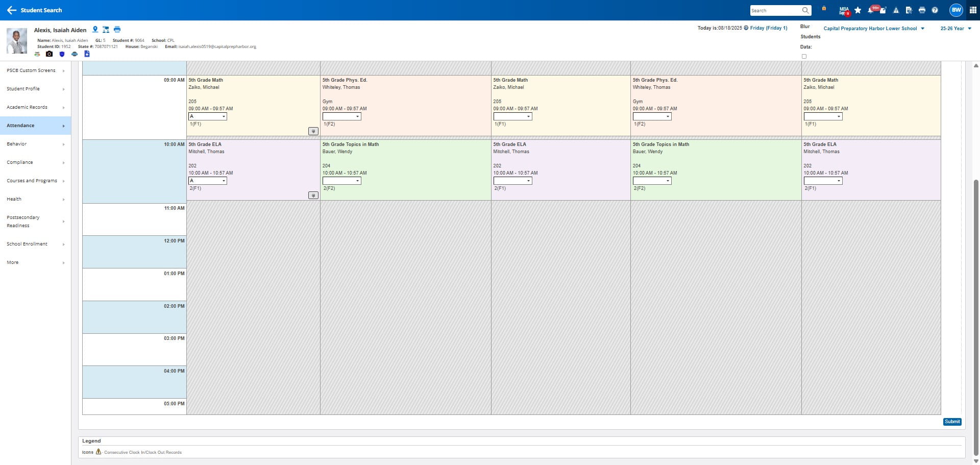Click the Submit button
Viewport: 980px width, 465px height.
(952, 422)
